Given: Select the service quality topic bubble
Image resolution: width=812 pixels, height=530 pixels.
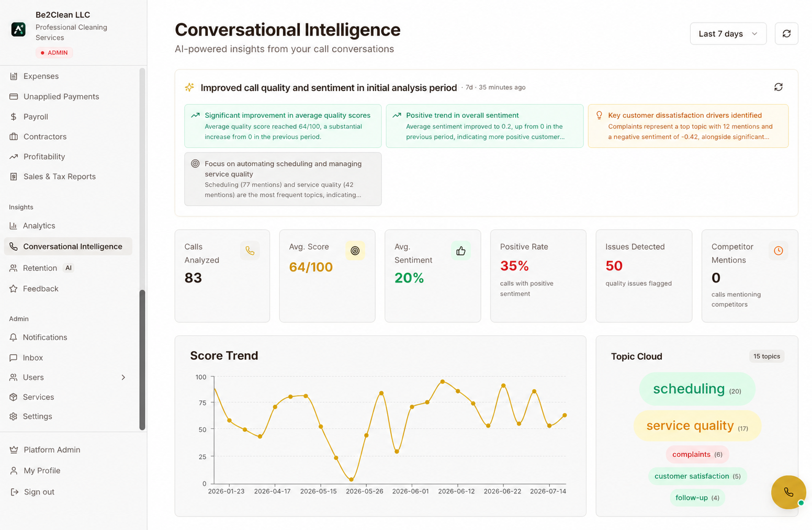Looking at the screenshot, I should pos(697,425).
